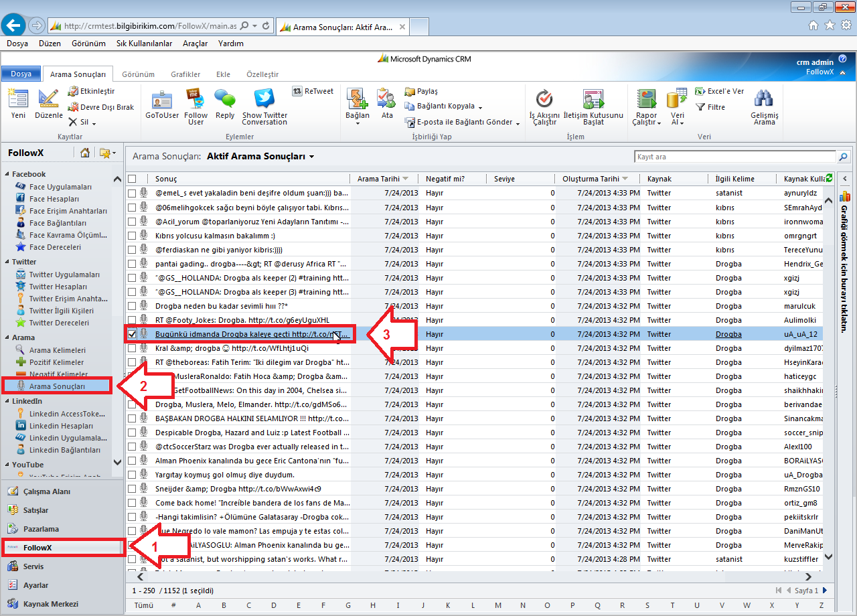Viewport: 857px width, 616px height.
Task: Click the Reply icon
Action: [225, 99]
